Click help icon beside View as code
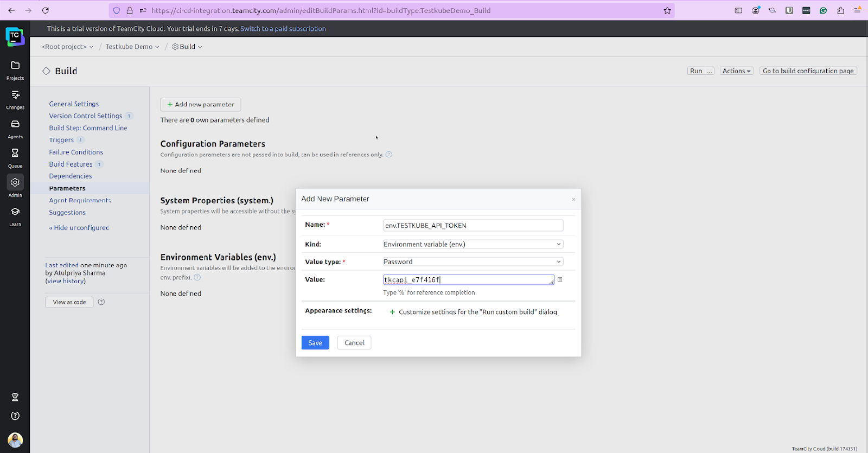868x453 pixels. [x=101, y=302]
